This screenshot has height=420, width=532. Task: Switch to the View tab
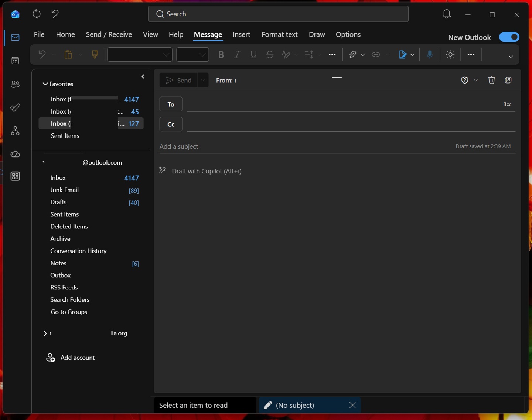tap(150, 34)
